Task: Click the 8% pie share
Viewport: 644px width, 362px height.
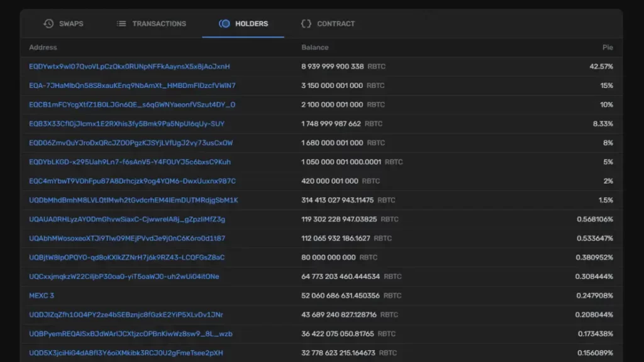Action: 608,143
